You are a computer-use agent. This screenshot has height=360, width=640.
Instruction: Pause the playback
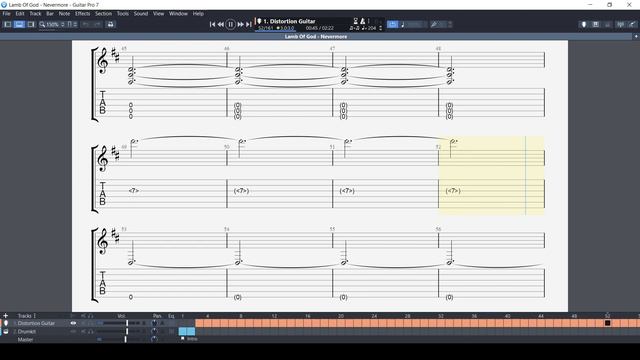[x=230, y=24]
